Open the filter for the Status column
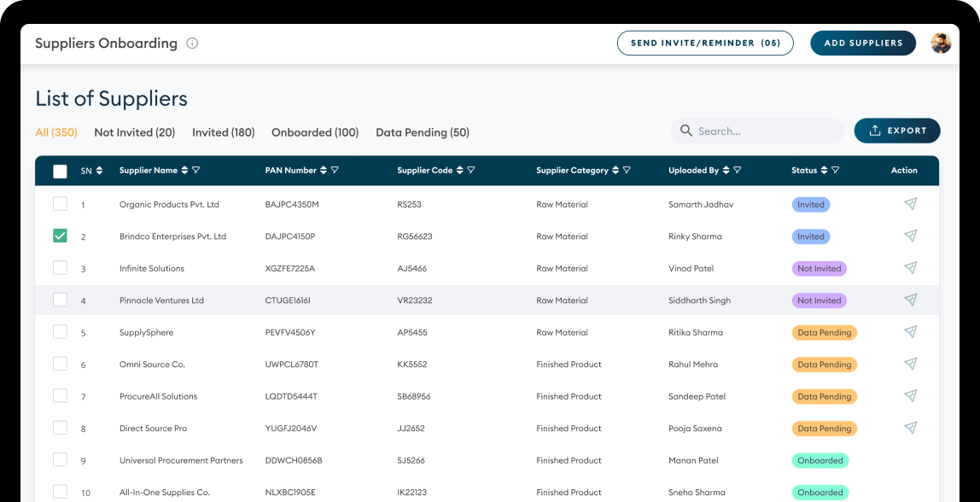This screenshot has height=502, width=980. pyautogui.click(x=836, y=170)
